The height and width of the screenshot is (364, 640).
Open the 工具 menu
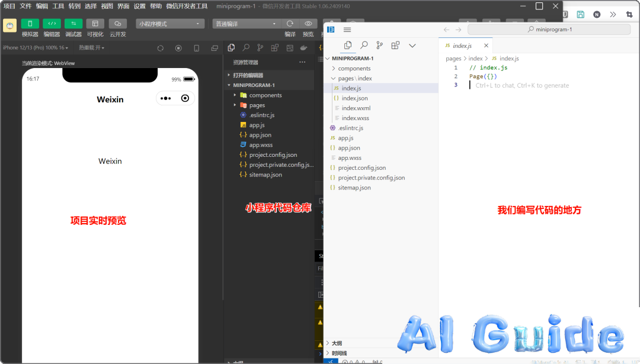pos(58,6)
